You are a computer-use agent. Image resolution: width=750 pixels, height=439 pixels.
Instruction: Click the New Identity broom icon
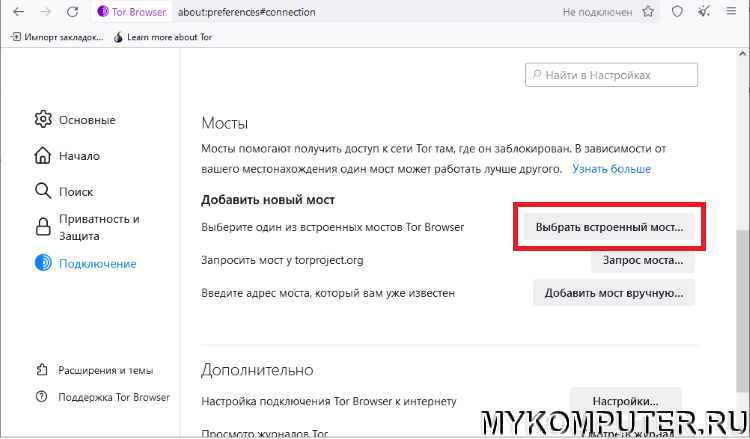tap(704, 12)
